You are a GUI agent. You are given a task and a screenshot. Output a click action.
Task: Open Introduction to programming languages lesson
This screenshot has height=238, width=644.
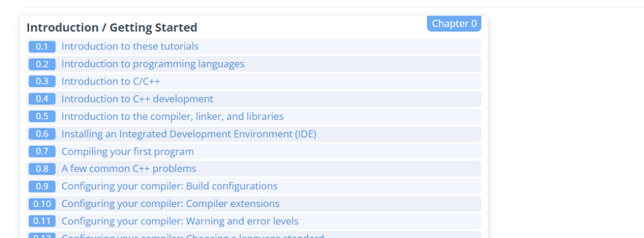pyautogui.click(x=153, y=64)
